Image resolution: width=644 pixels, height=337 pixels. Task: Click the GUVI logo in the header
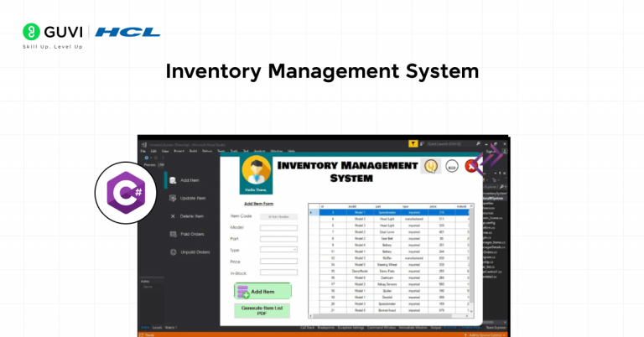[52, 33]
